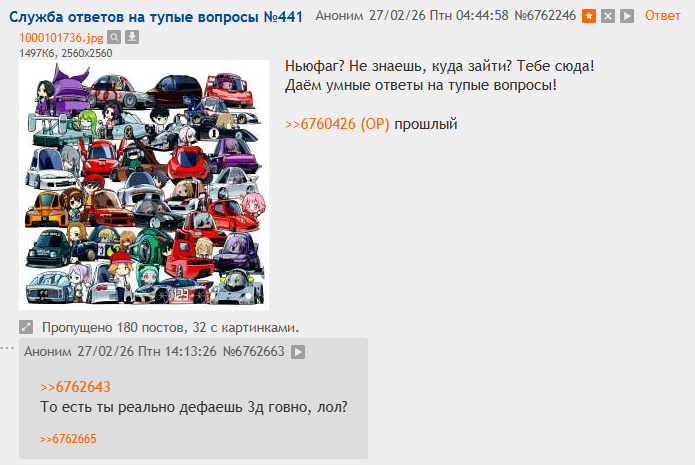Click Аноним name on the opening post
This screenshot has height=465, width=695.
tap(340, 16)
